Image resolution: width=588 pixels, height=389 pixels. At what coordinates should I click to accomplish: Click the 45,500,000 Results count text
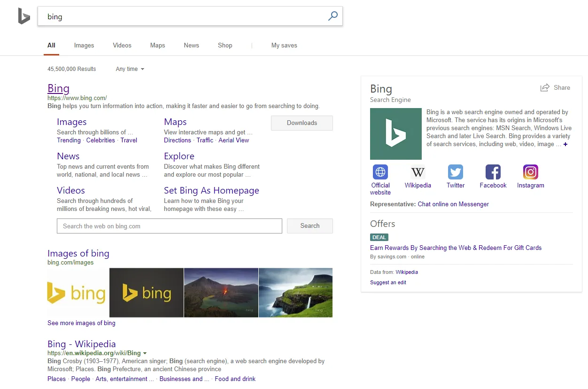coord(72,69)
